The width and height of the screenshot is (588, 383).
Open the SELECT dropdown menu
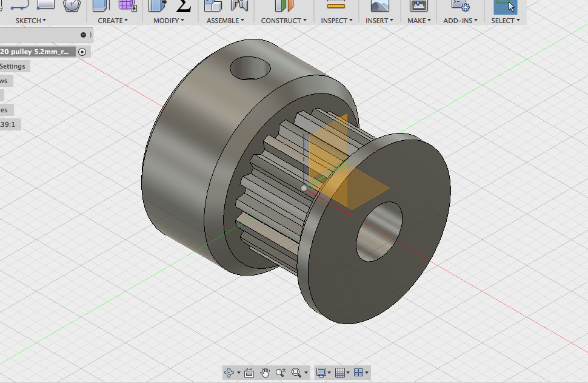coord(506,21)
